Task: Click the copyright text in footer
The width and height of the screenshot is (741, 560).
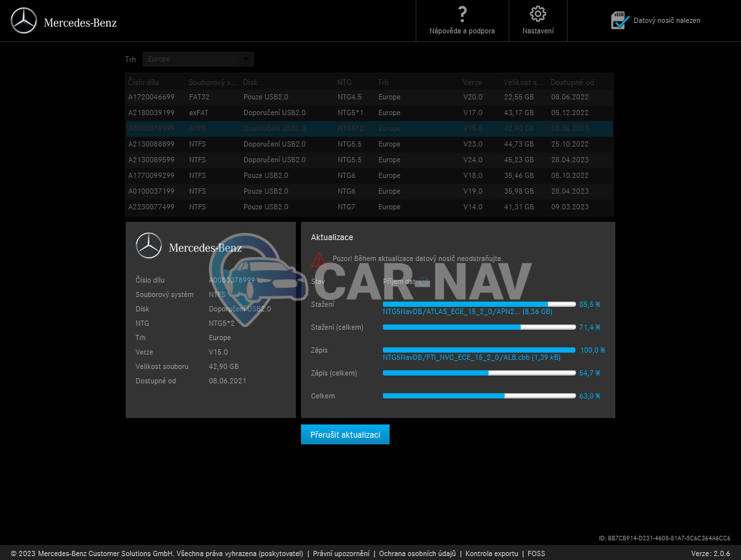Action: [x=157, y=553]
